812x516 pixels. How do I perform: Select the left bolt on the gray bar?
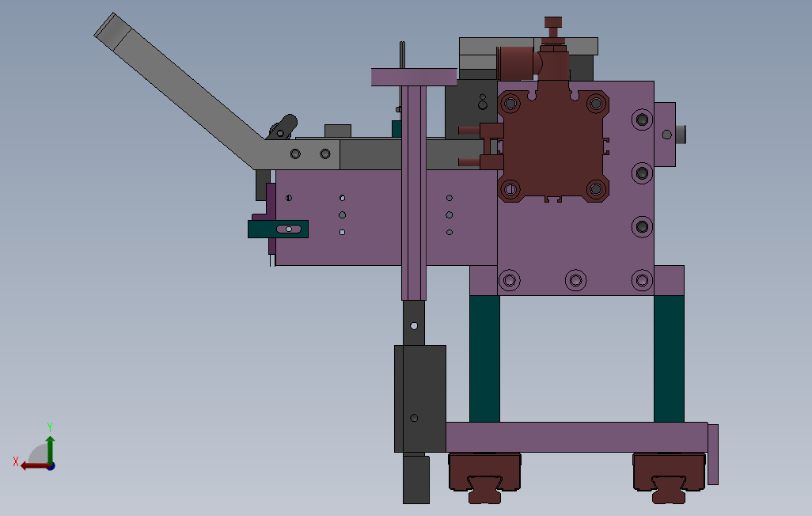[x=295, y=154]
